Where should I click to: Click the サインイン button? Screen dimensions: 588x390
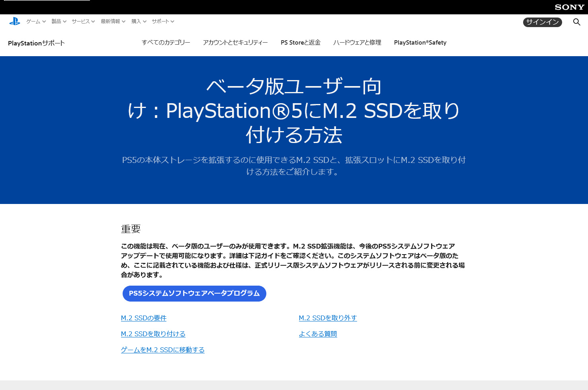(542, 22)
